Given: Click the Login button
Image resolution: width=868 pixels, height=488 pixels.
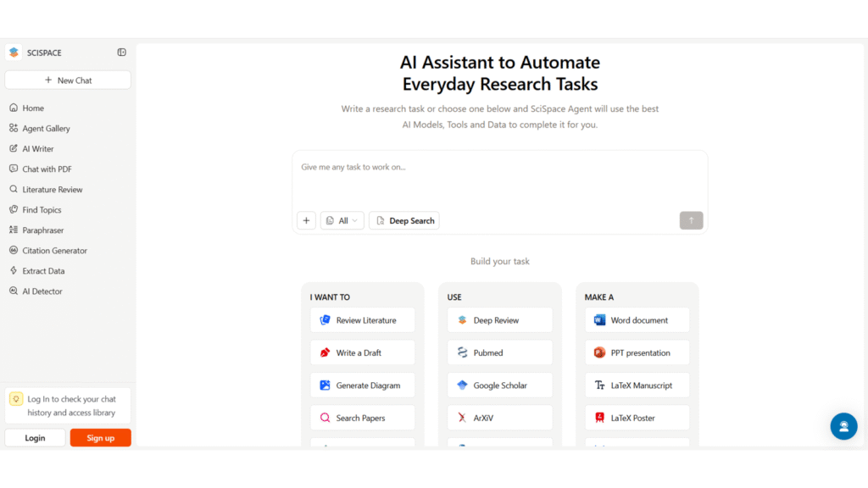Looking at the screenshot, I should (x=35, y=438).
